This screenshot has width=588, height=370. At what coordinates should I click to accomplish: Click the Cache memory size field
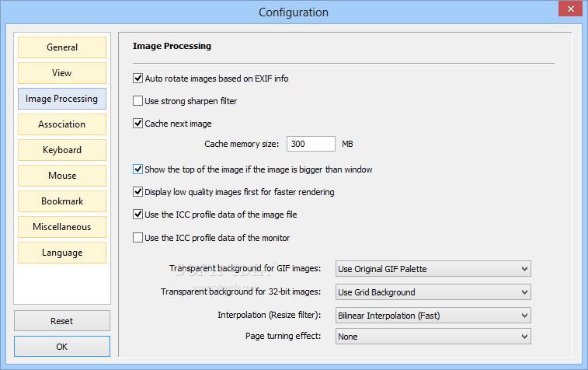(x=311, y=144)
